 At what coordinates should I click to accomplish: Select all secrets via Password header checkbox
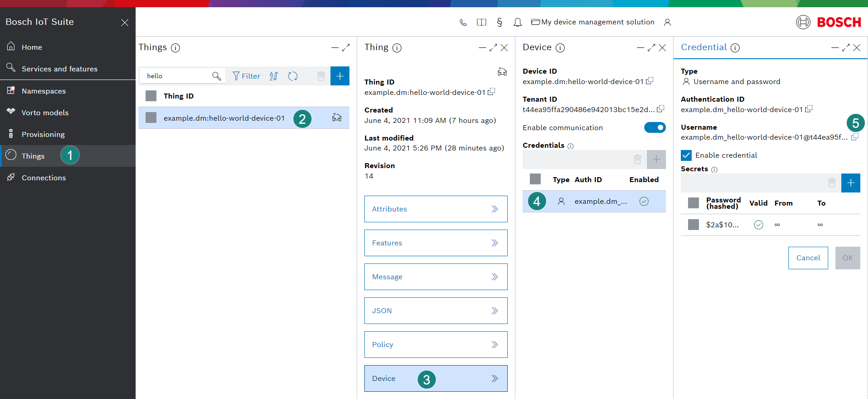pyautogui.click(x=693, y=203)
